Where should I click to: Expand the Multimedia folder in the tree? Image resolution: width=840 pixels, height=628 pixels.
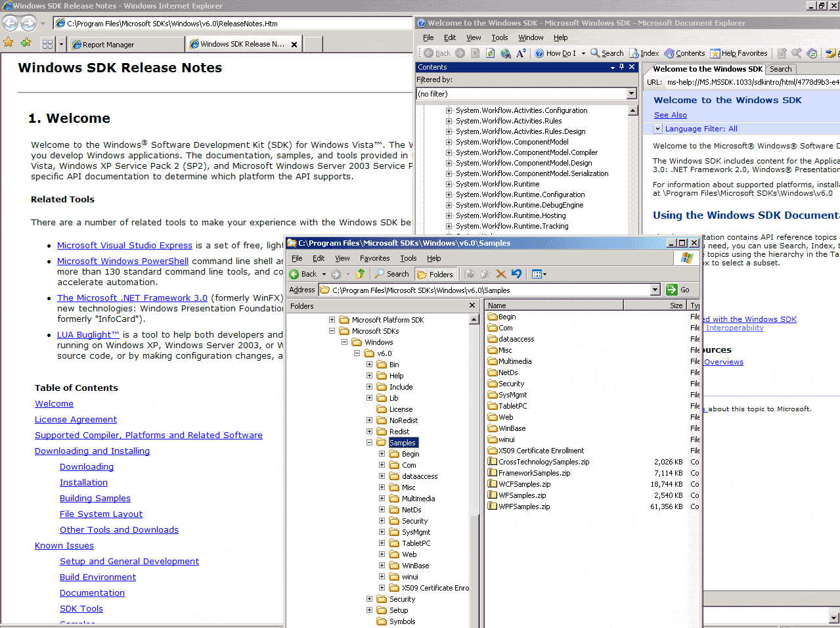[382, 499]
